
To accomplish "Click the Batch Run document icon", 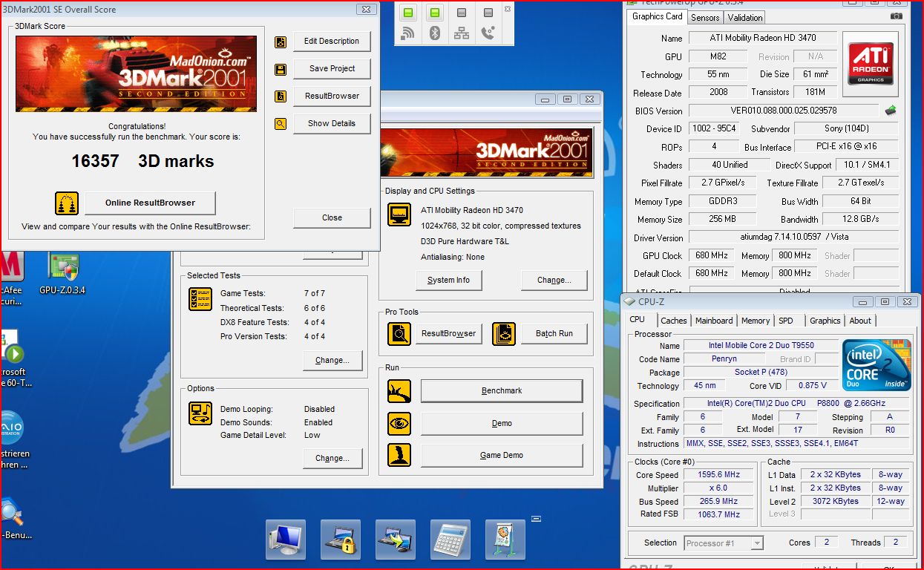I will point(504,334).
